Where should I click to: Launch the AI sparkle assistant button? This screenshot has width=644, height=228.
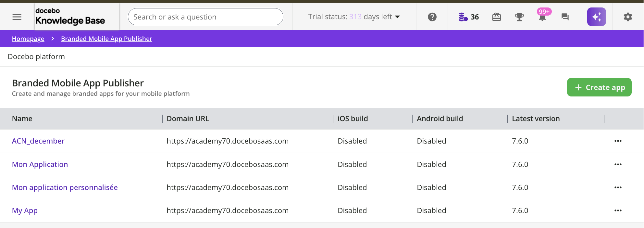[x=596, y=17]
